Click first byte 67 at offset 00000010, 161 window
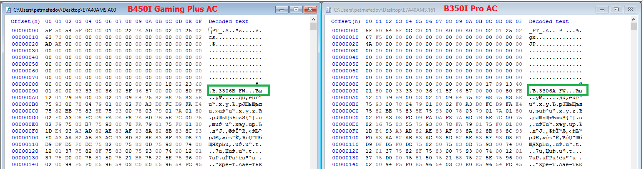The width and height of the screenshot is (644, 169). 369,37
